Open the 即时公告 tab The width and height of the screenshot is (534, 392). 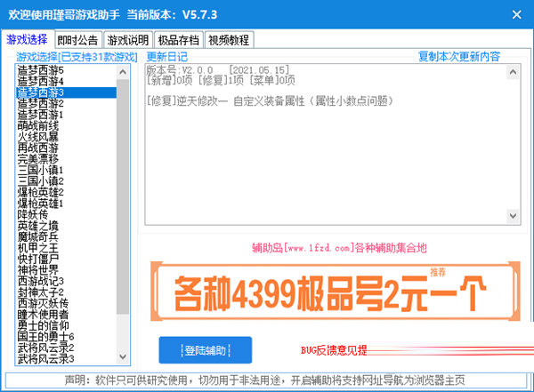tap(78, 40)
